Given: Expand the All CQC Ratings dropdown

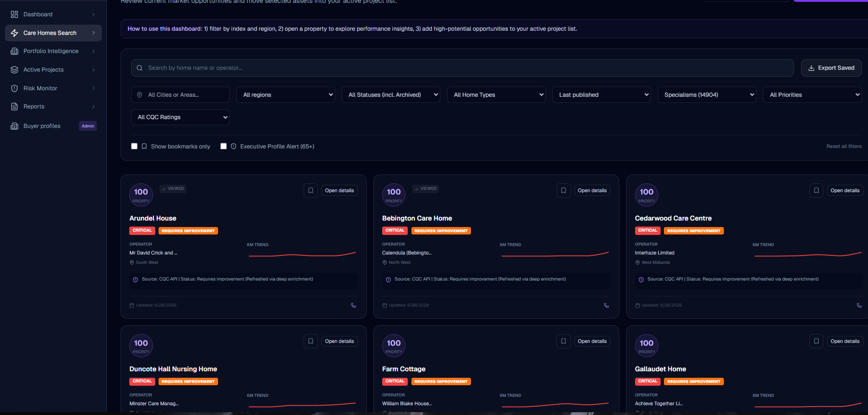Looking at the screenshot, I should tap(180, 117).
